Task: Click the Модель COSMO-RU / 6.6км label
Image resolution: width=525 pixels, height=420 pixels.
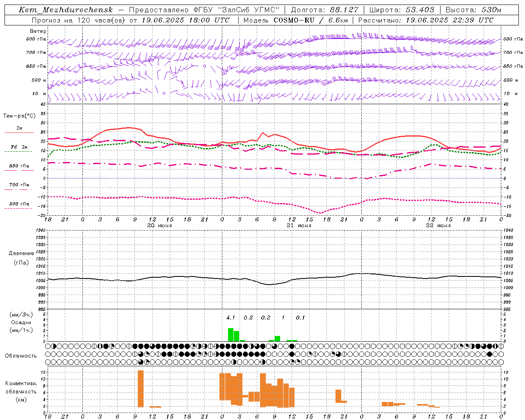Action: tap(295, 20)
